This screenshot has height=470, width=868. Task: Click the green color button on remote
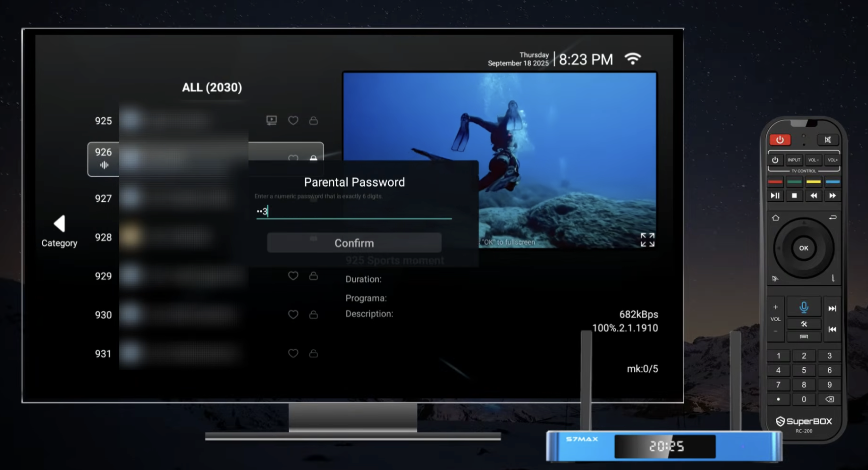pos(794,182)
